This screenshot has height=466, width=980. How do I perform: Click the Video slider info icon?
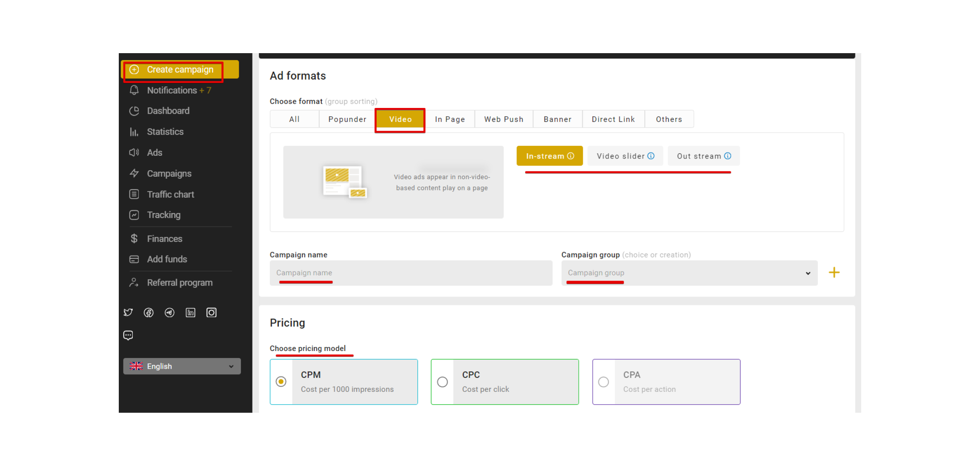pos(651,156)
